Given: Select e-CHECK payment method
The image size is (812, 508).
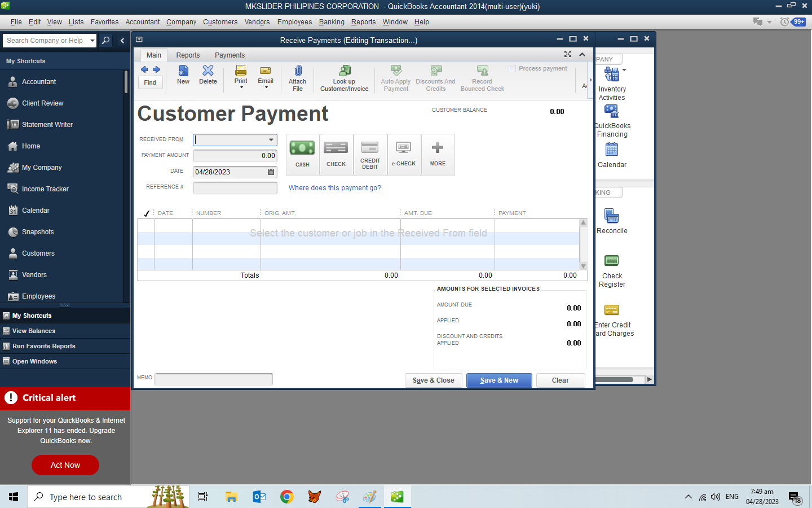Looking at the screenshot, I should [404, 155].
